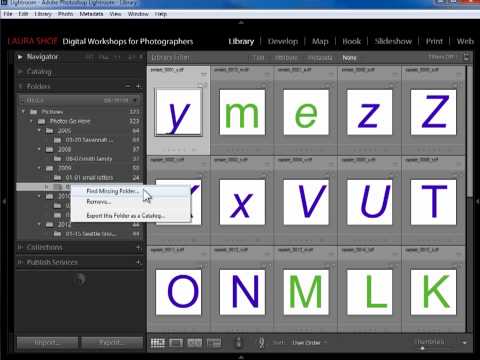Switch to the Slideshow module

click(393, 41)
